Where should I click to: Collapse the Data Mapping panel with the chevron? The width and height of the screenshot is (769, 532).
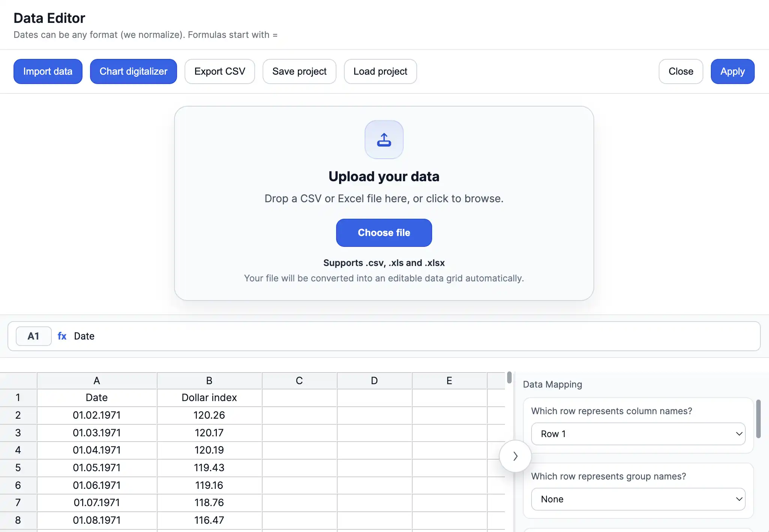click(515, 456)
